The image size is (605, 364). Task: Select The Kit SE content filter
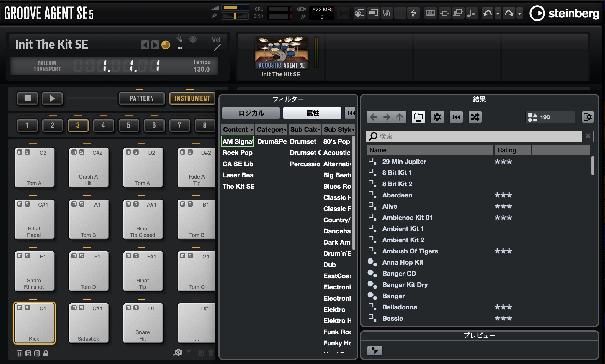(238, 186)
